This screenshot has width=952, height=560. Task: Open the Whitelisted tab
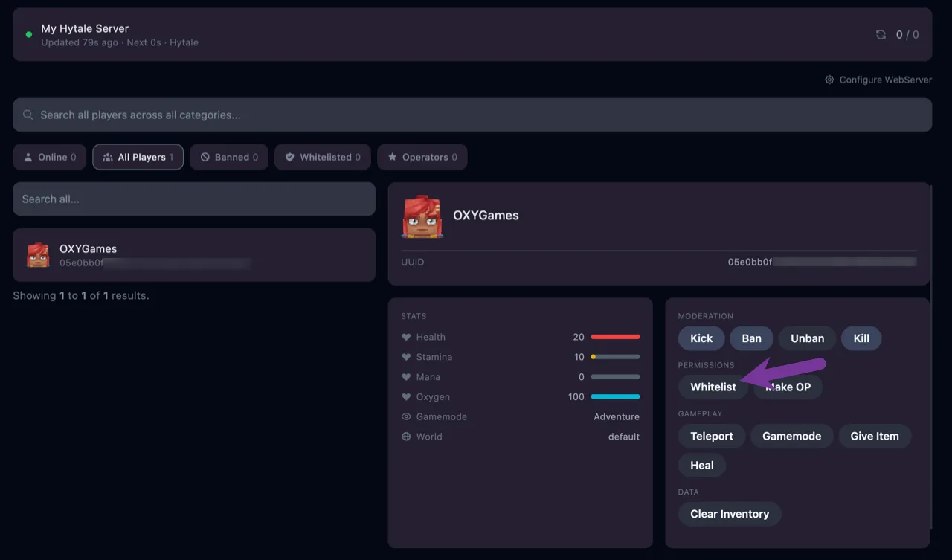[x=323, y=157]
